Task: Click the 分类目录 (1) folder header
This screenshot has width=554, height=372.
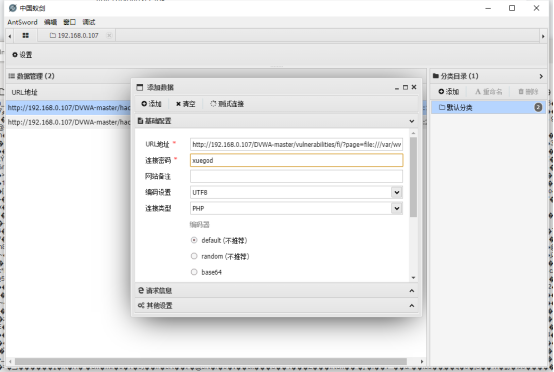Action: click(x=455, y=76)
